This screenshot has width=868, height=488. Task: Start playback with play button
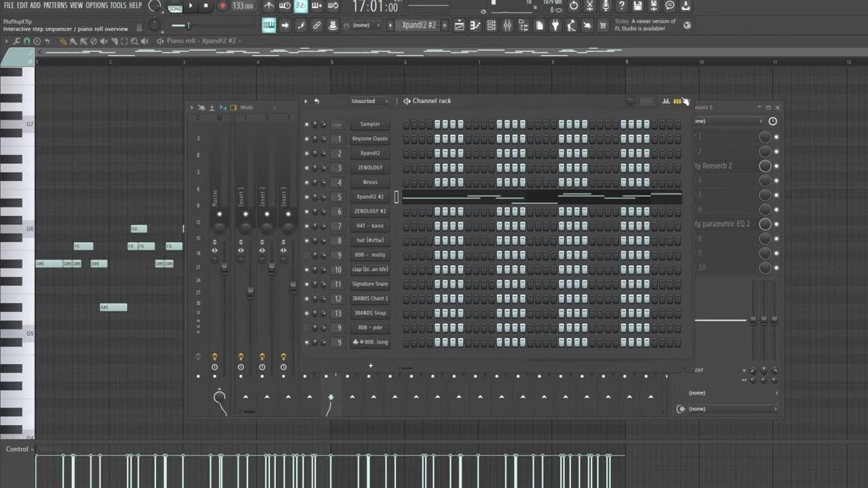(191, 6)
